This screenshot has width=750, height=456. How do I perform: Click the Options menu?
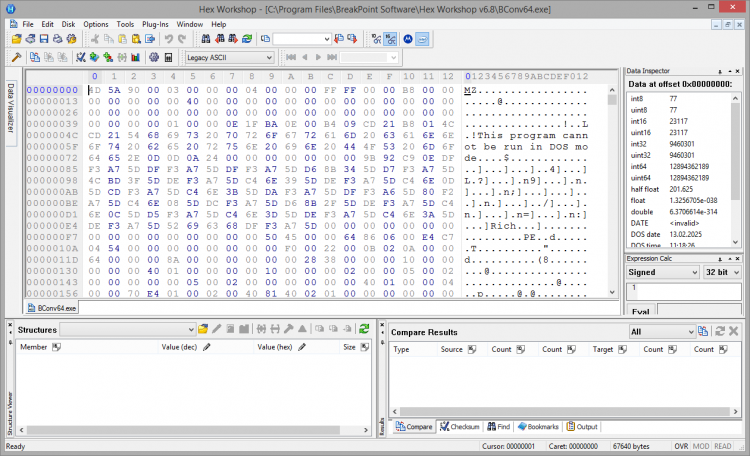[96, 24]
